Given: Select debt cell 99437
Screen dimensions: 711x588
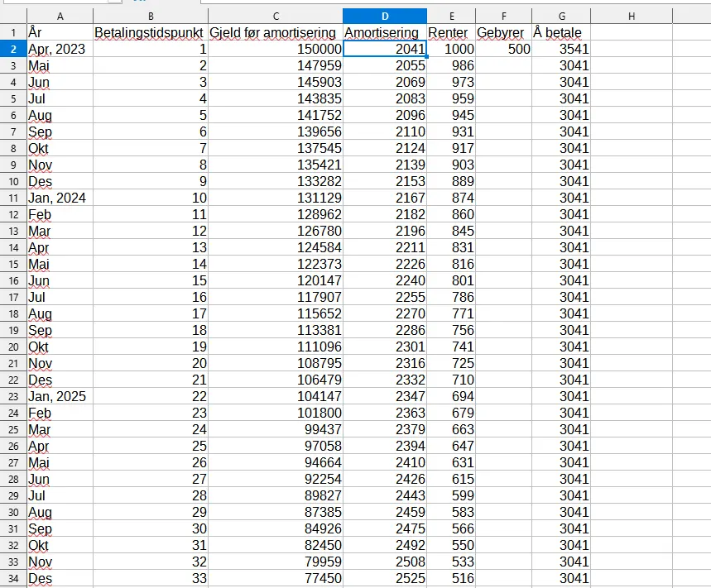Looking at the screenshot, I should [276, 429].
